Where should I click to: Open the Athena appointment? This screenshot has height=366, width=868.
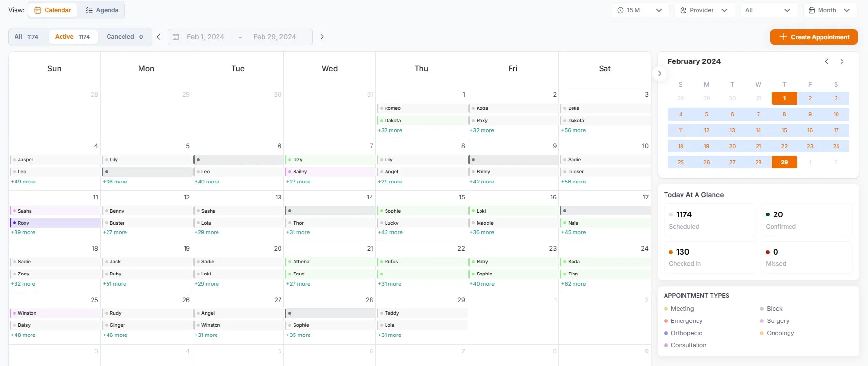click(330, 262)
